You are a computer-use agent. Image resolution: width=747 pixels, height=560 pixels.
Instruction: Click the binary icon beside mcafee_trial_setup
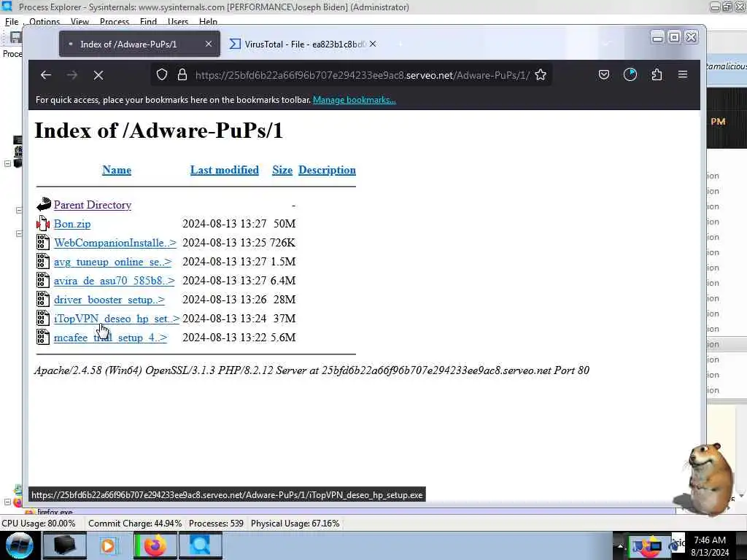(x=43, y=337)
